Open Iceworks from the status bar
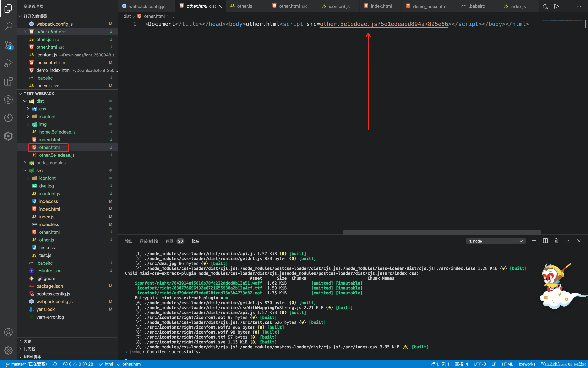 coord(527,364)
